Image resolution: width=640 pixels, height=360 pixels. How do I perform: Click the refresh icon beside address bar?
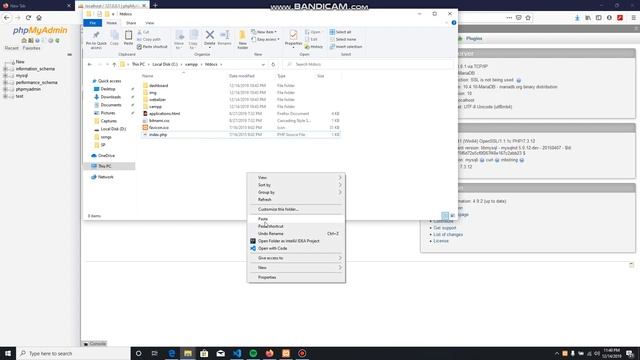coord(273,64)
